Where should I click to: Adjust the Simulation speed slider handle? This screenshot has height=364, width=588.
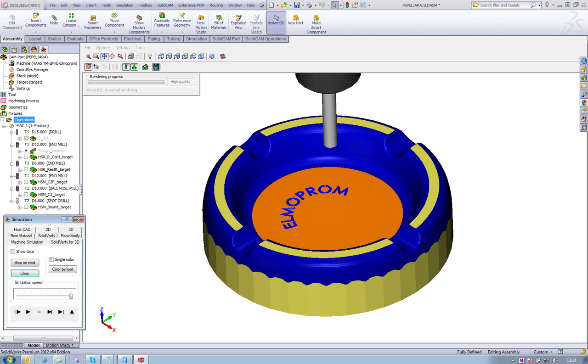tap(71, 296)
